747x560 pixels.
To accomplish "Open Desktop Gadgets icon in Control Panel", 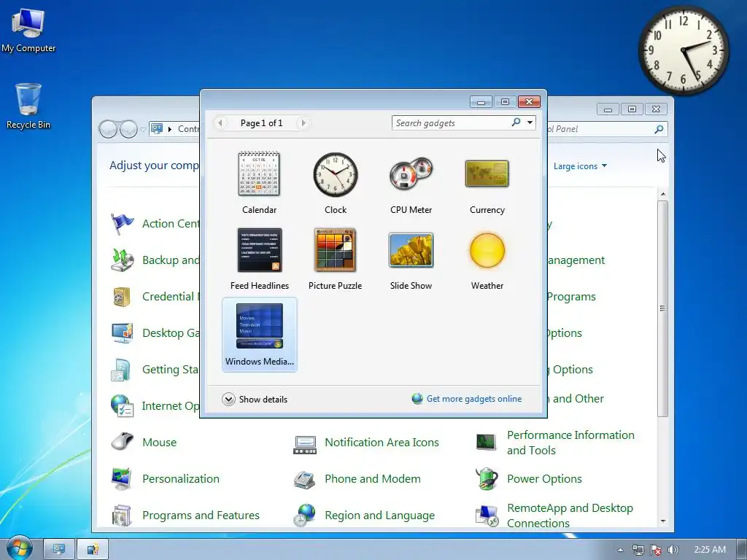I will (x=122, y=332).
